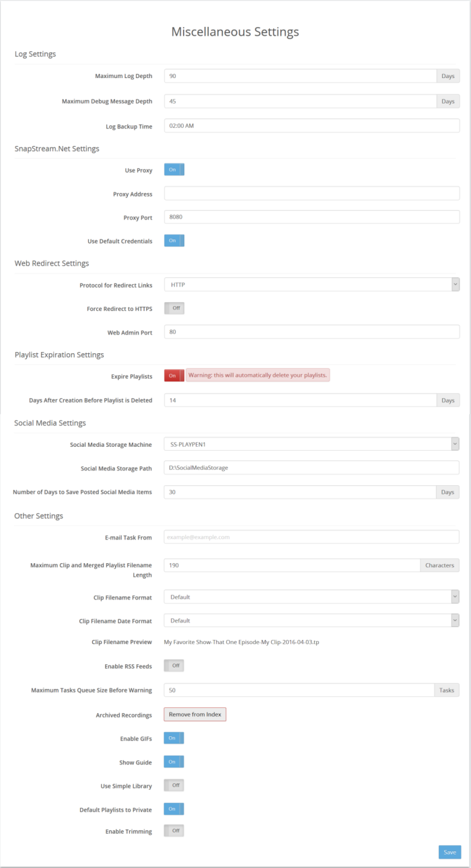Open Protocol for Redirect Links dropdown
This screenshot has height=868, width=471.
click(312, 285)
